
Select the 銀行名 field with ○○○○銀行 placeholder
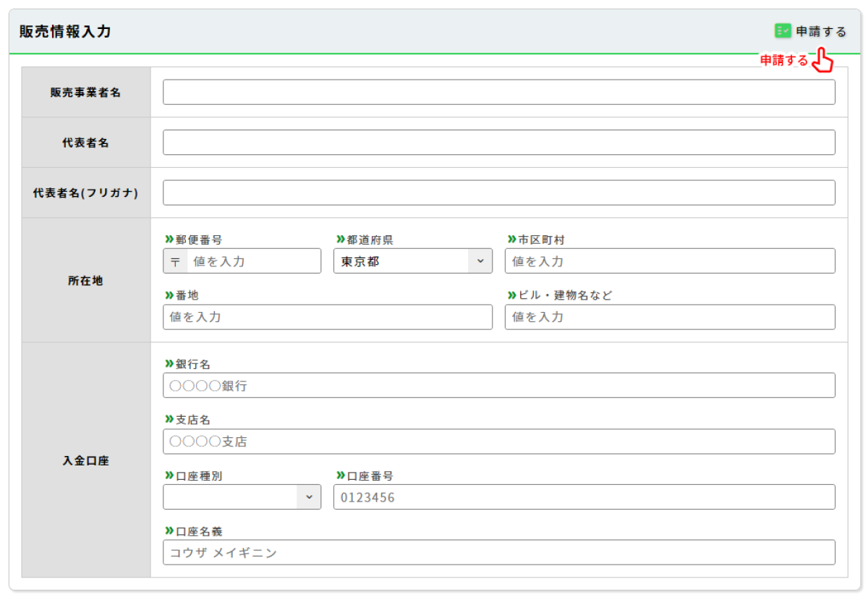point(498,386)
